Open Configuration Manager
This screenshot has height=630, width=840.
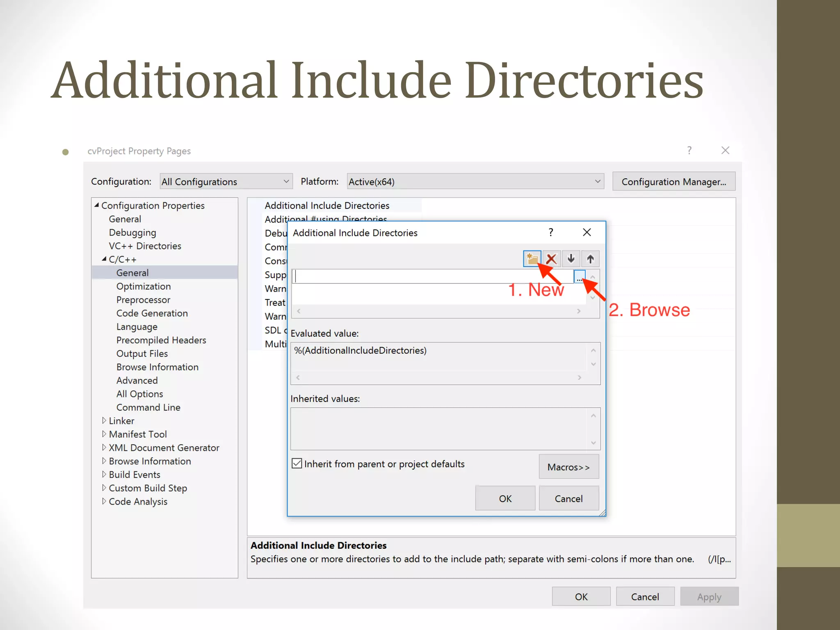[x=673, y=181]
